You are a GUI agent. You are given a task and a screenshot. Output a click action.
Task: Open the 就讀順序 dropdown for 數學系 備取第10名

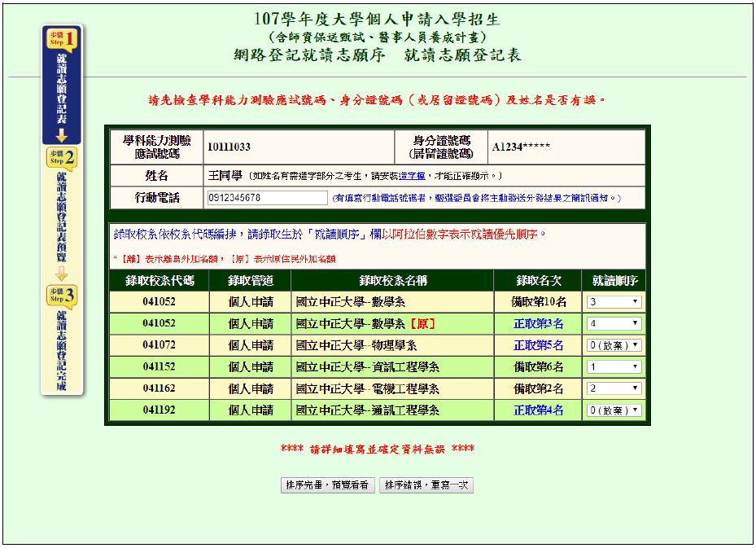614,302
